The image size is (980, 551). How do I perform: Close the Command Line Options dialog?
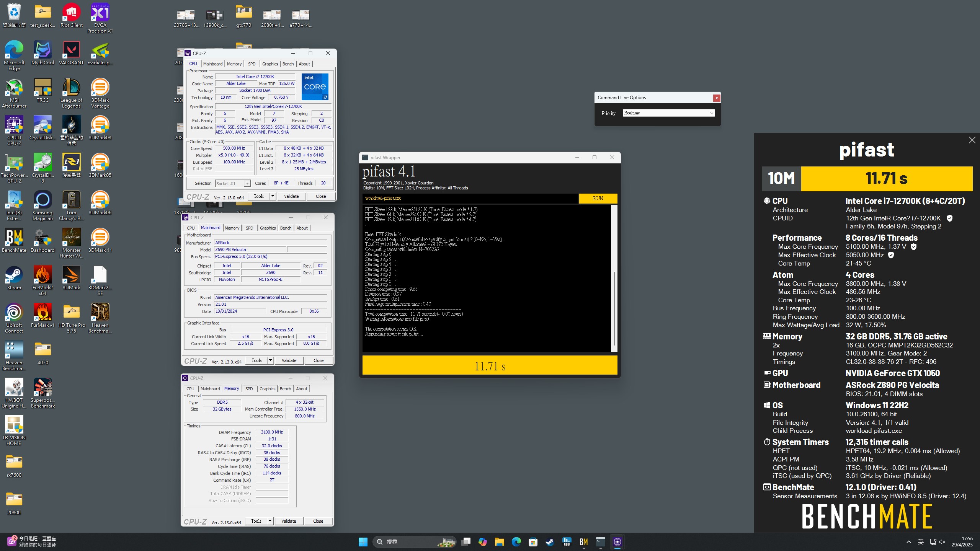click(x=716, y=98)
